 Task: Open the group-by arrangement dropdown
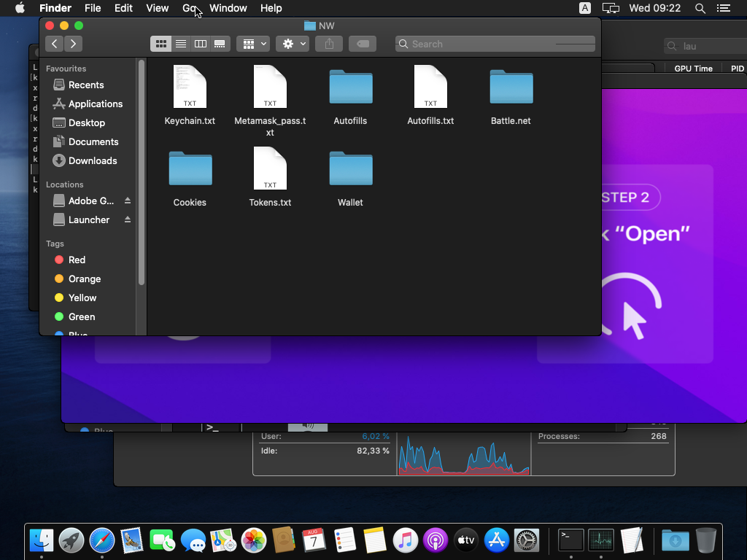coord(254,44)
